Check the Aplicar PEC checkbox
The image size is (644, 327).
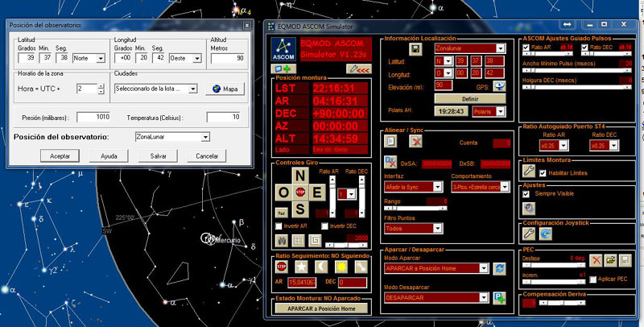pos(592,278)
